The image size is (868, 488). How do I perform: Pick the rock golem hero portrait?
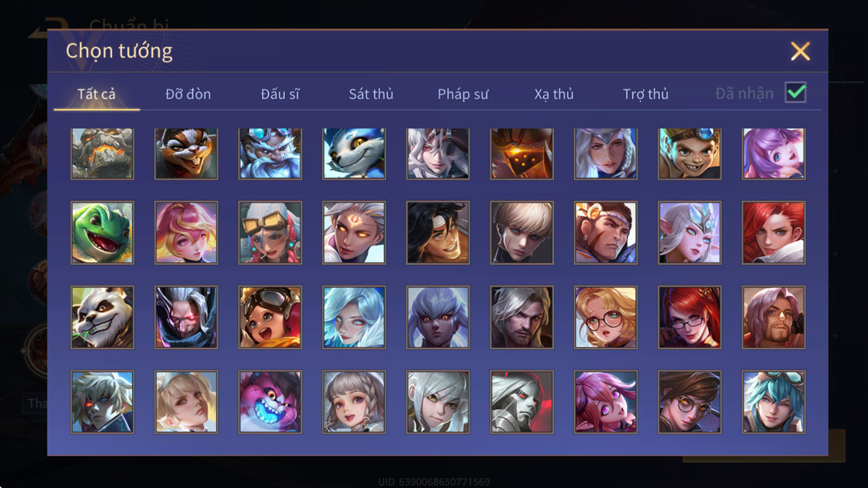pyautogui.click(x=102, y=153)
